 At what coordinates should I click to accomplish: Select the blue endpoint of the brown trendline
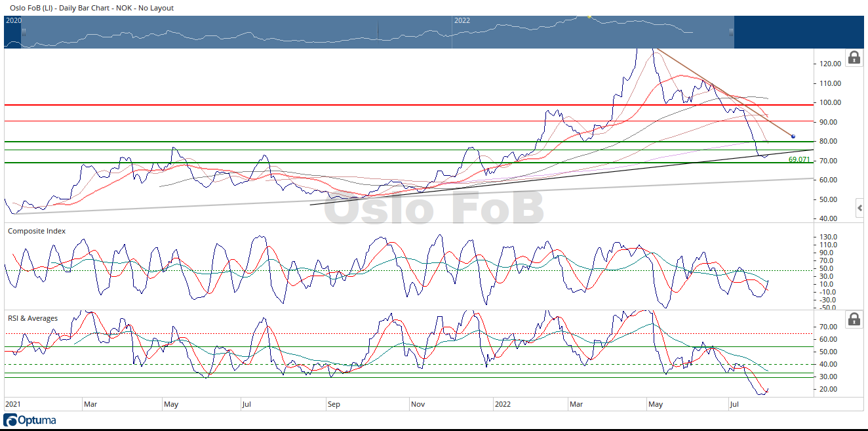(x=793, y=136)
